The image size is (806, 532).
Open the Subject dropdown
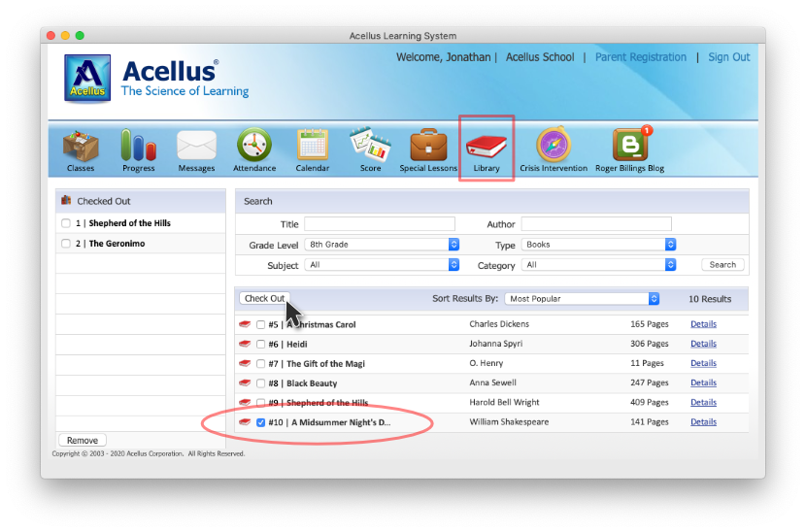click(382, 265)
